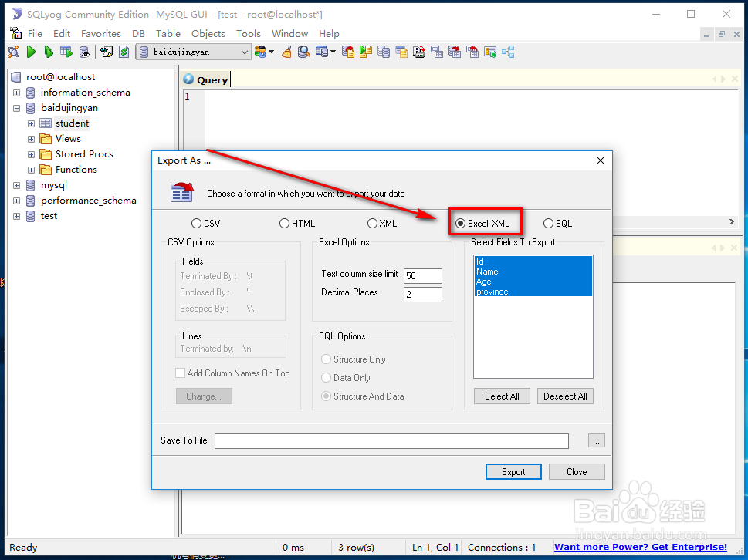The height and width of the screenshot is (560, 748).
Task: Expand the Functions folder
Action: point(31,170)
